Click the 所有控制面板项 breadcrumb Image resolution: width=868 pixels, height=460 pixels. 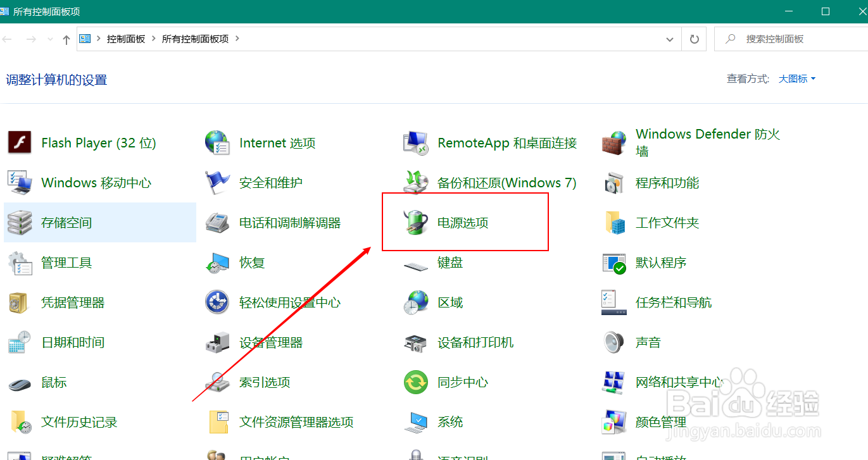click(x=196, y=39)
